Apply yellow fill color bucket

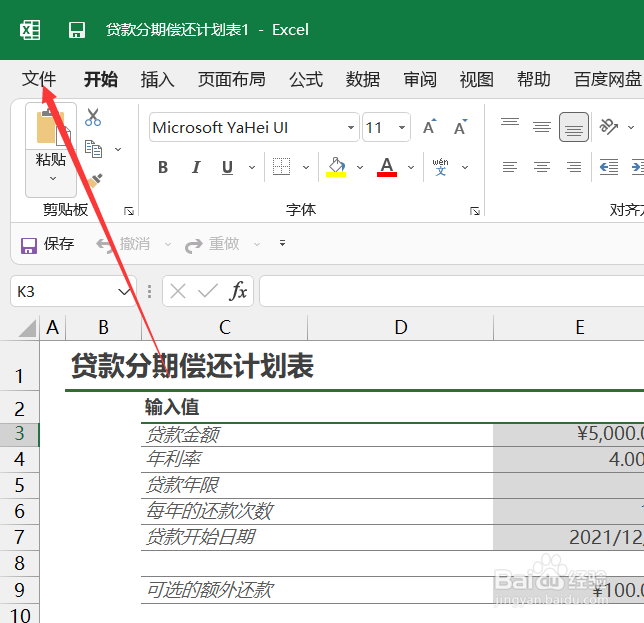[x=336, y=167]
